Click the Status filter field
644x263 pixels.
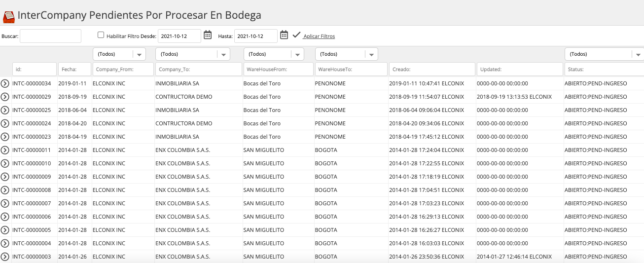(604, 70)
